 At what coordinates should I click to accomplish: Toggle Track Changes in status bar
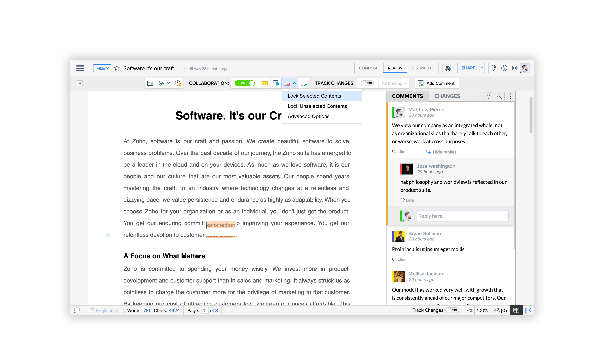[x=452, y=310]
